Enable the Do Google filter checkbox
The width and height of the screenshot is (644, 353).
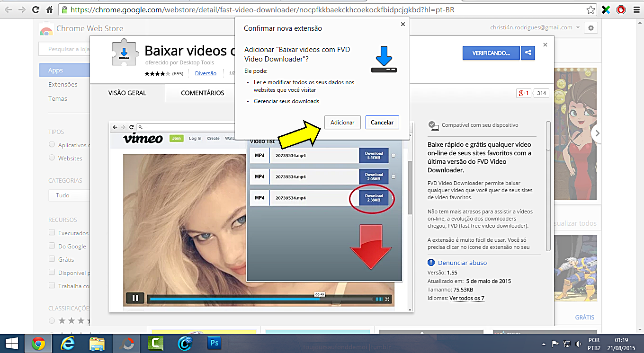52,246
